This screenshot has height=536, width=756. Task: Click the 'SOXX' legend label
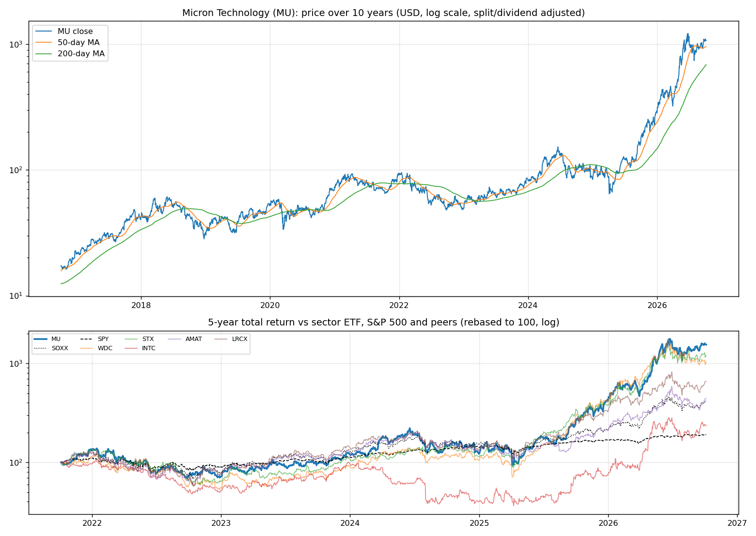click(60, 348)
